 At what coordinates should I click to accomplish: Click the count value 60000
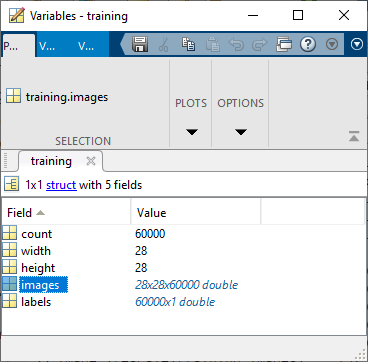(150, 234)
